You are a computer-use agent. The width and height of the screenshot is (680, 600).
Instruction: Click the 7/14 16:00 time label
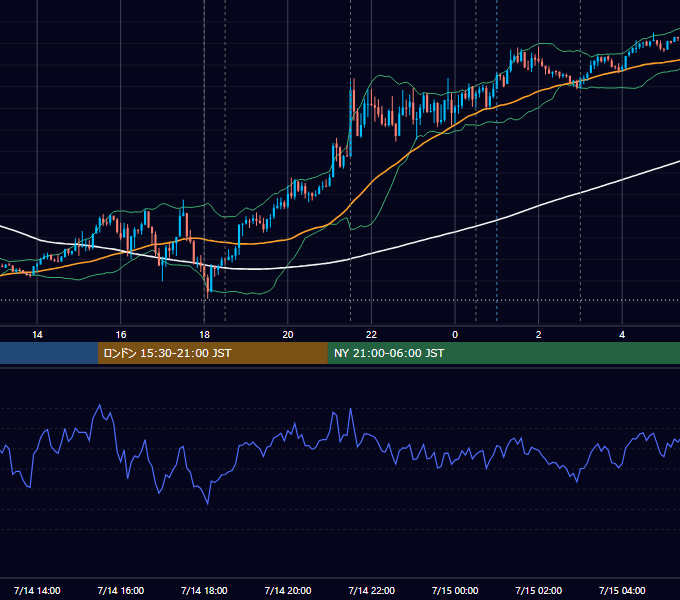click(x=121, y=590)
